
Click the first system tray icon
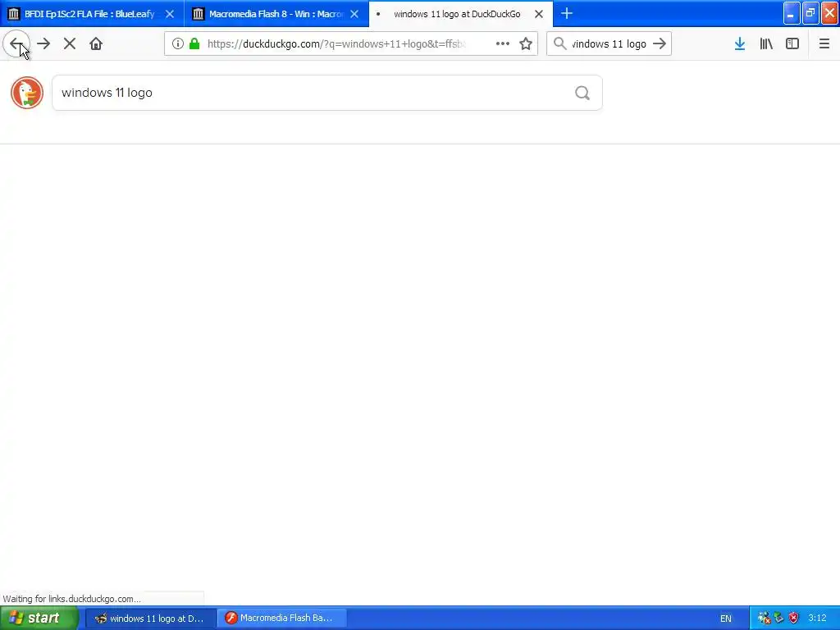(x=764, y=619)
